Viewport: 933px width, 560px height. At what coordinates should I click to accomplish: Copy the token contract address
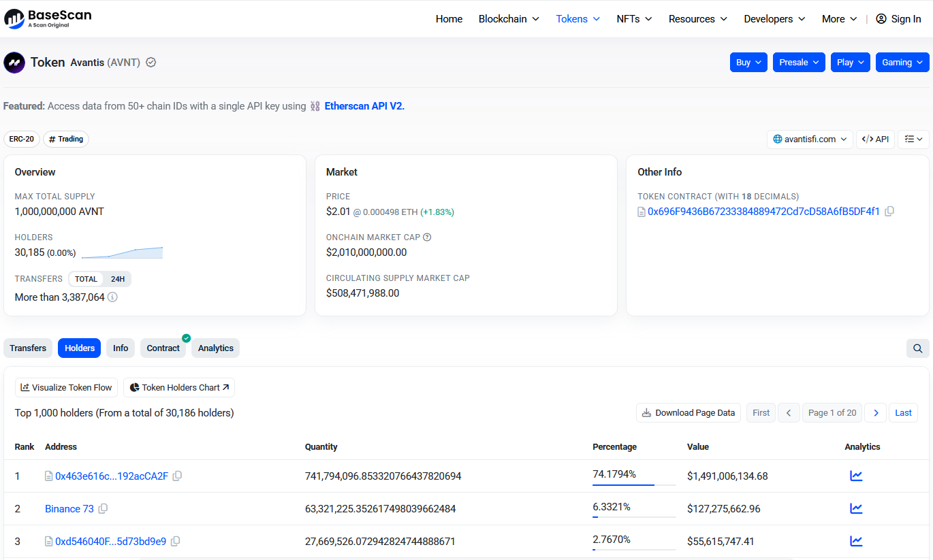click(889, 212)
